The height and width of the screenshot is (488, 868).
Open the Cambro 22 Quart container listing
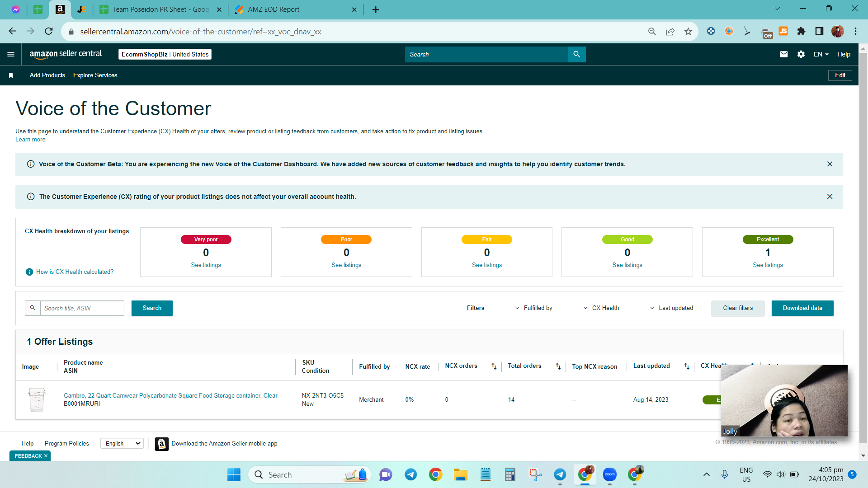[x=170, y=396]
